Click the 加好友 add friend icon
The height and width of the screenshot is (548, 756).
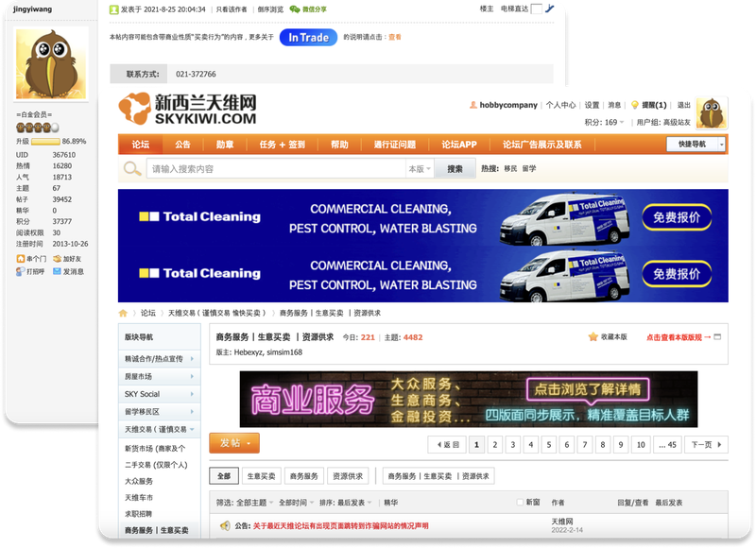pos(57,258)
